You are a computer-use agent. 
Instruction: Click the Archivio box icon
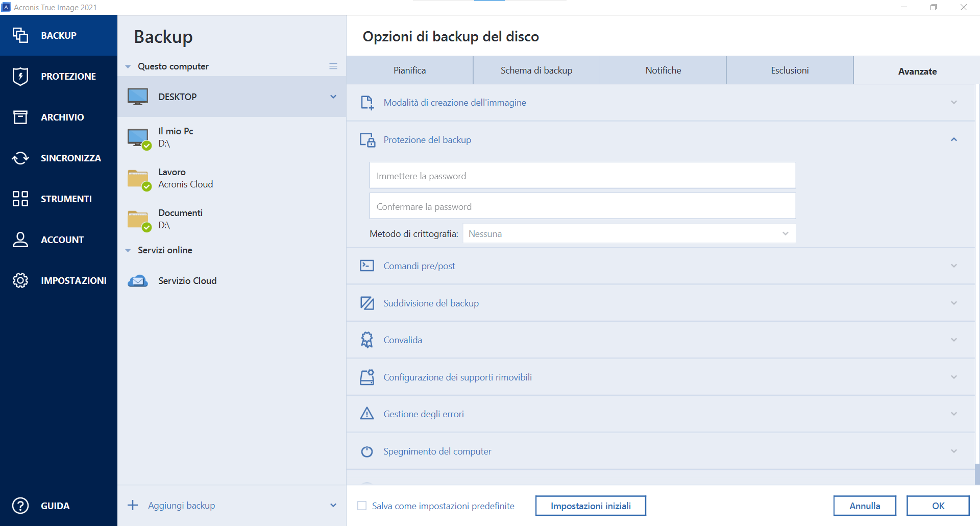point(20,117)
